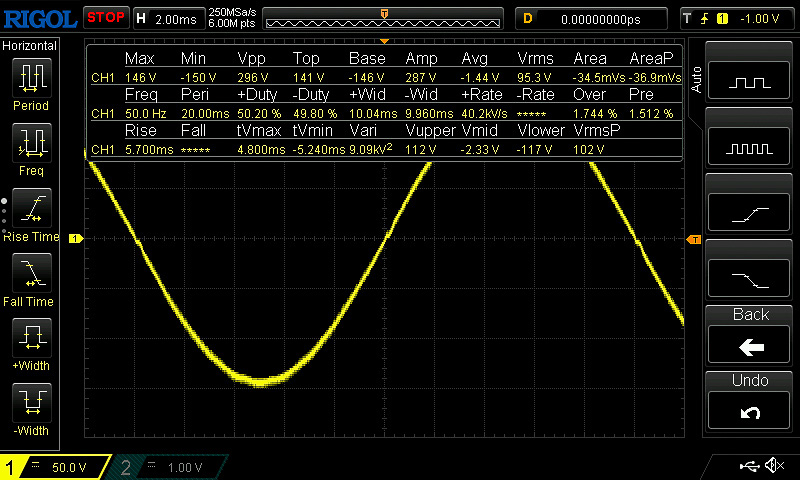The image size is (800, 480).
Task: Choose the multi-cycle square-wave Auto option
Action: (x=748, y=146)
